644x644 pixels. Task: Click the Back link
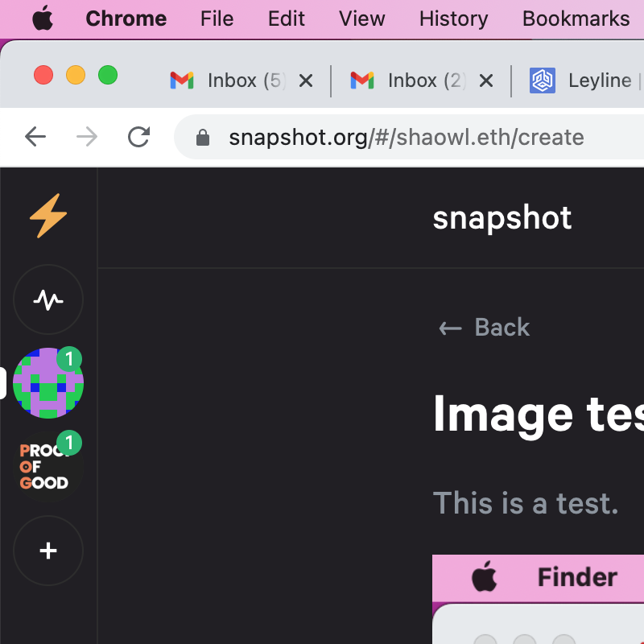pos(485,327)
